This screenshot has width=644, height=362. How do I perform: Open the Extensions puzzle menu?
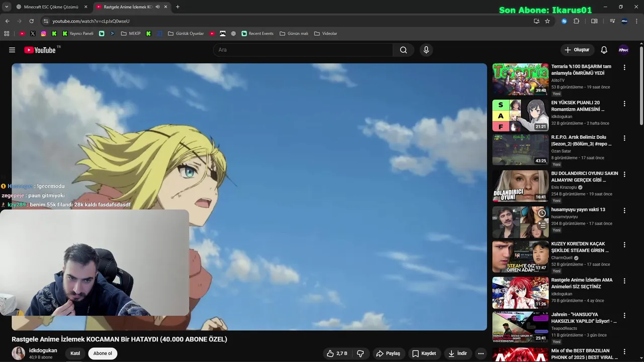point(577,21)
